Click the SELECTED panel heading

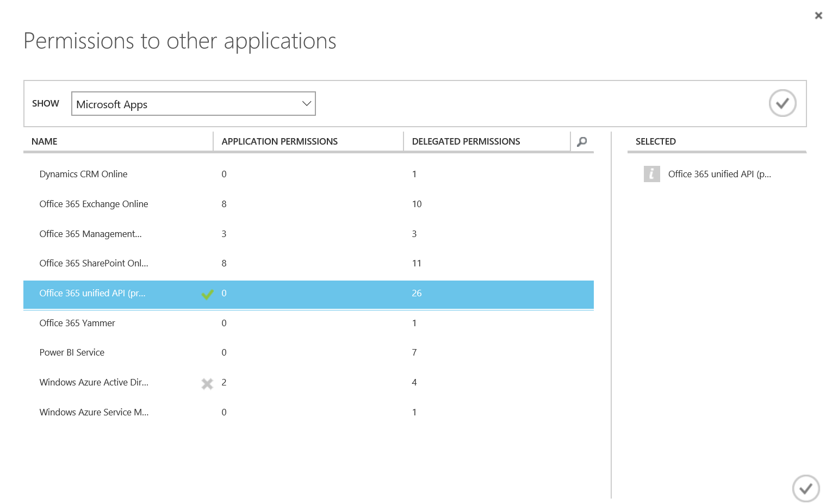tap(655, 141)
